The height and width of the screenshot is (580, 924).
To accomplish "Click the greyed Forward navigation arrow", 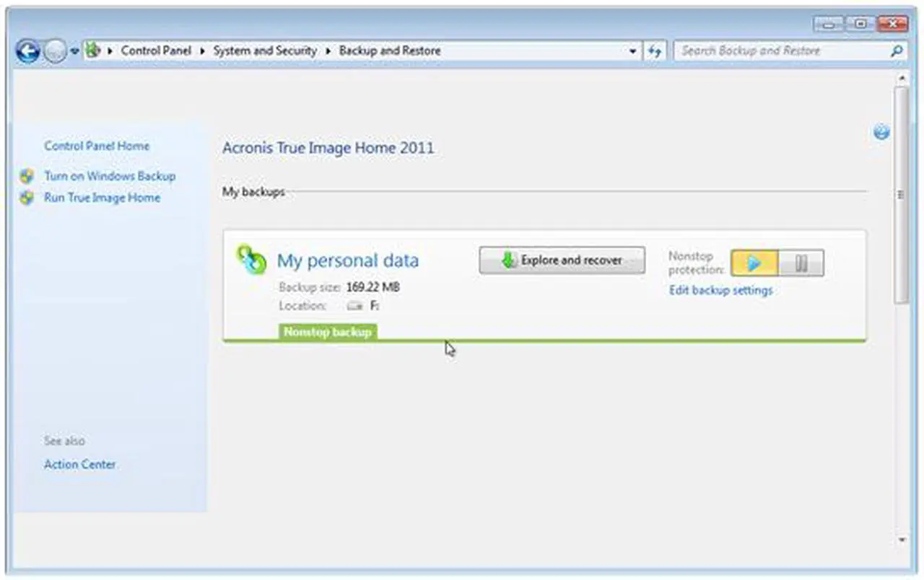I will point(55,51).
